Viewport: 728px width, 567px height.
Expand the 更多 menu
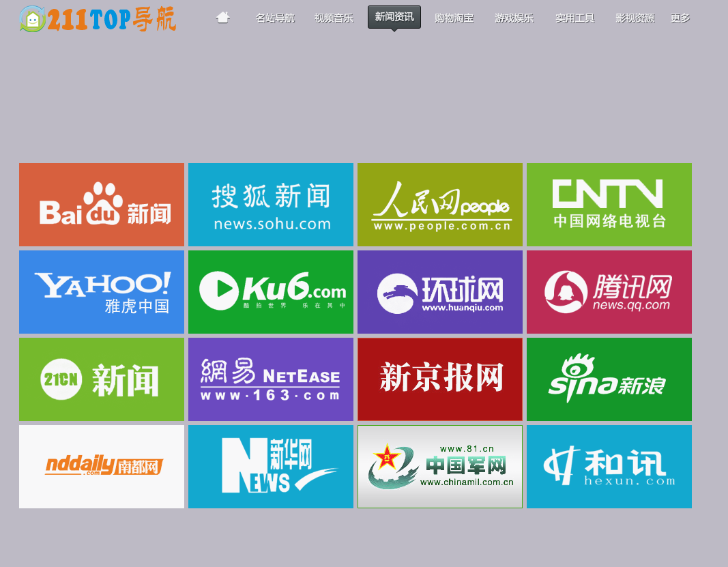tap(680, 18)
